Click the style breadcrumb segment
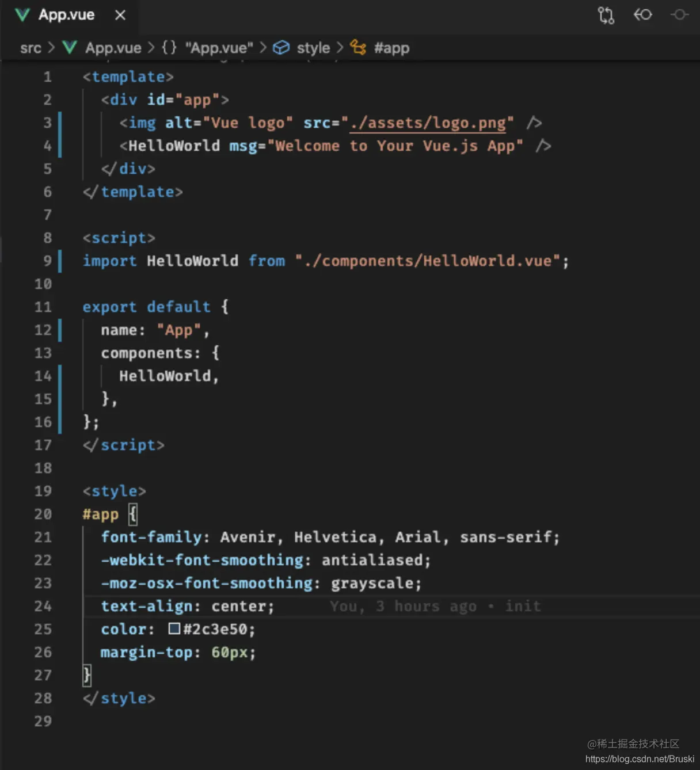The height and width of the screenshot is (770, 700). click(313, 48)
